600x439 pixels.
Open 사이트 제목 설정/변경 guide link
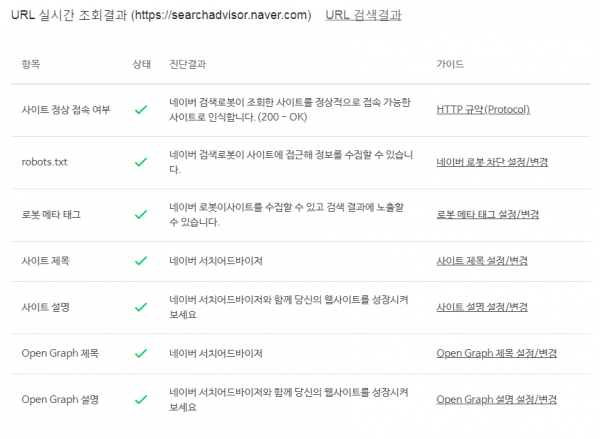482,261
